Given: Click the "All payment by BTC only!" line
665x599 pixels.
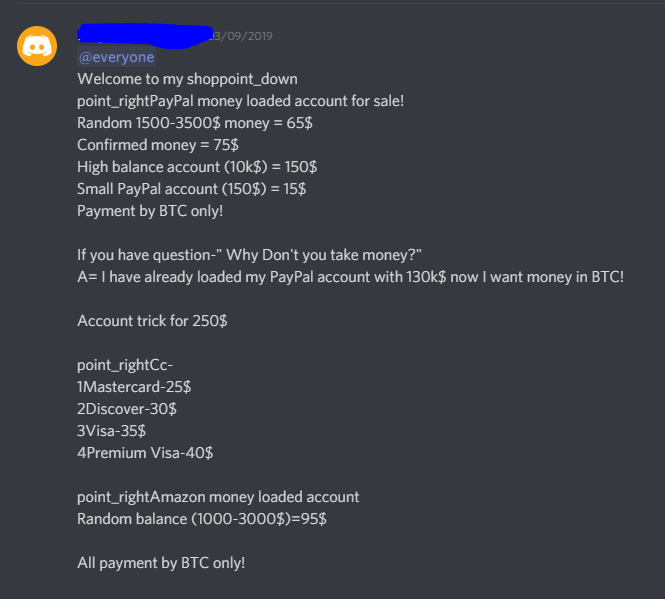Looking at the screenshot, I should click(x=161, y=563).
